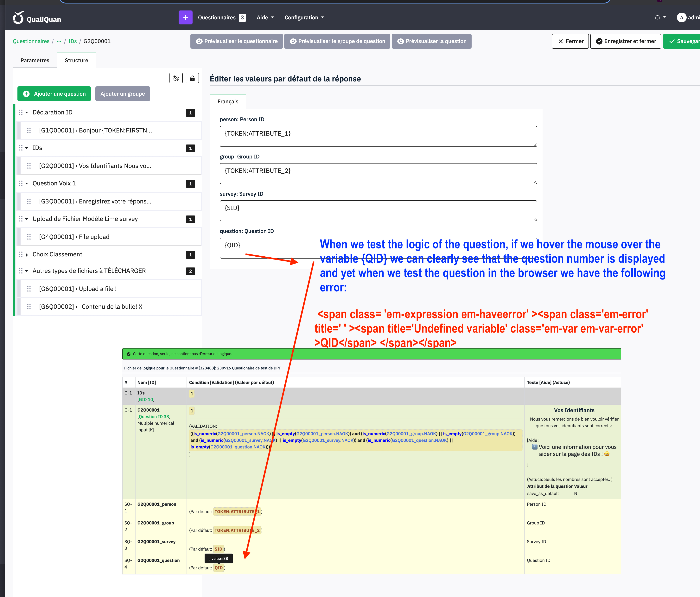700x597 pixels.
Task: Toggle the lock icon above question list
Action: click(x=192, y=78)
